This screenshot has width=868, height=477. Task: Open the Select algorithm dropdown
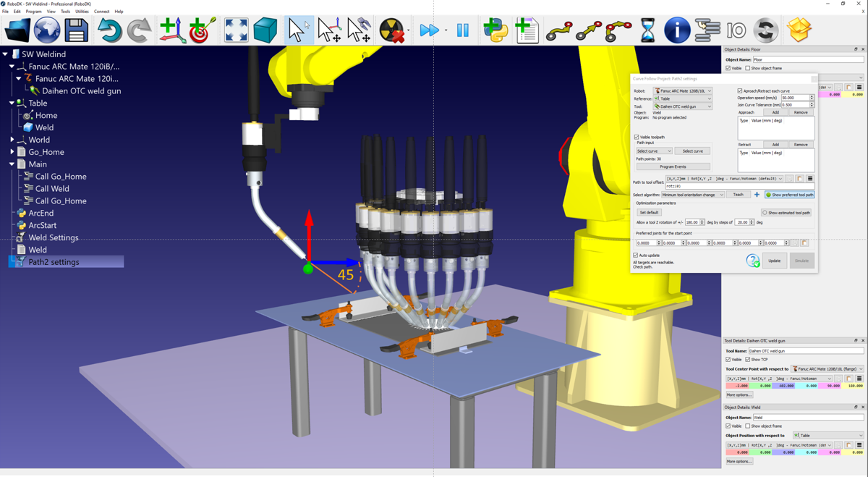pyautogui.click(x=693, y=195)
